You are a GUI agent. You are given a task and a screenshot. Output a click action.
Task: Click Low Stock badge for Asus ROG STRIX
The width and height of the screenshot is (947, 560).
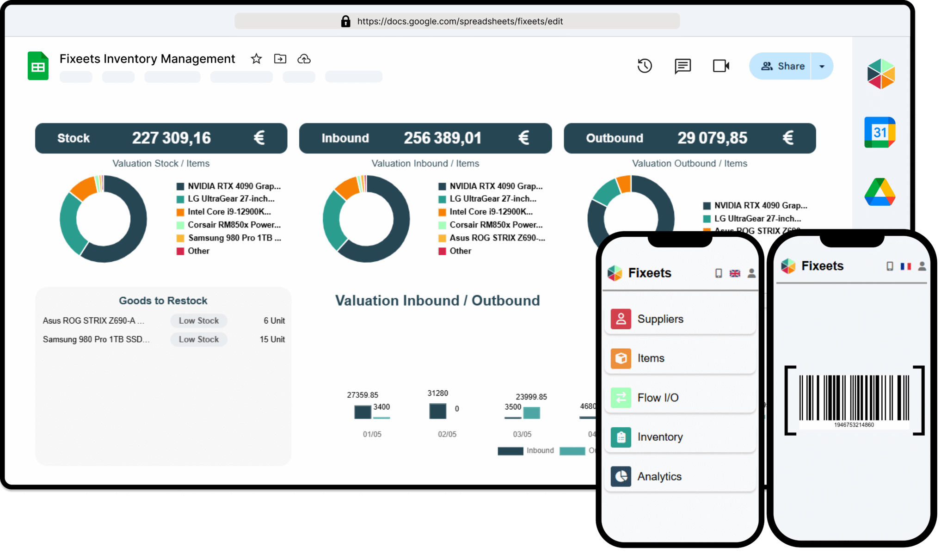tap(199, 321)
